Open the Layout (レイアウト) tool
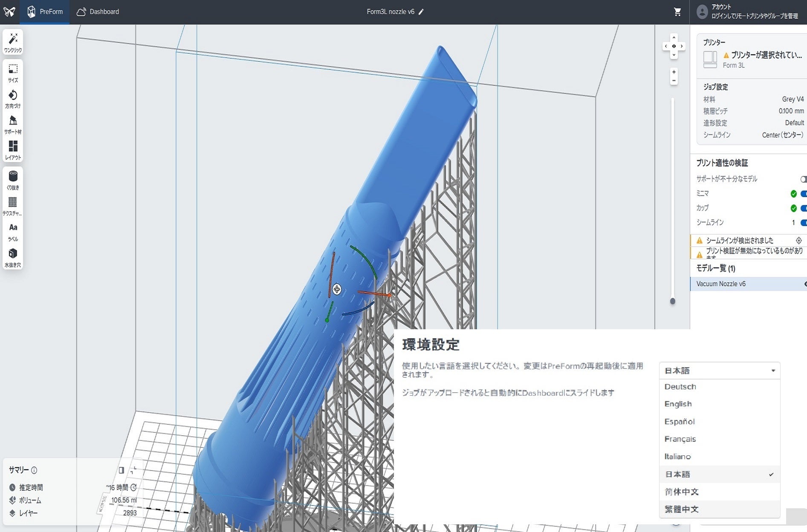 click(x=13, y=150)
